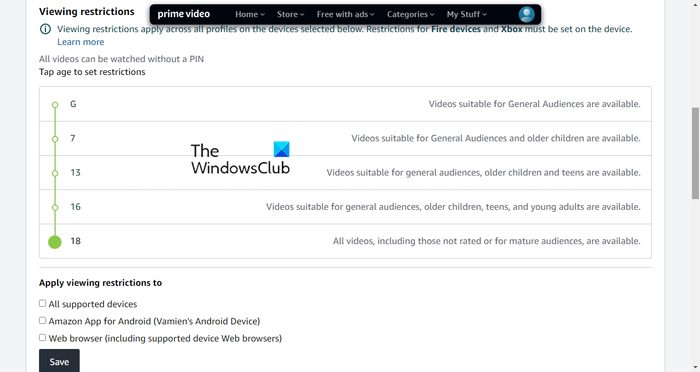The width and height of the screenshot is (700, 372).
Task: Click the info icon beside viewing restrictions
Action: pos(45,29)
